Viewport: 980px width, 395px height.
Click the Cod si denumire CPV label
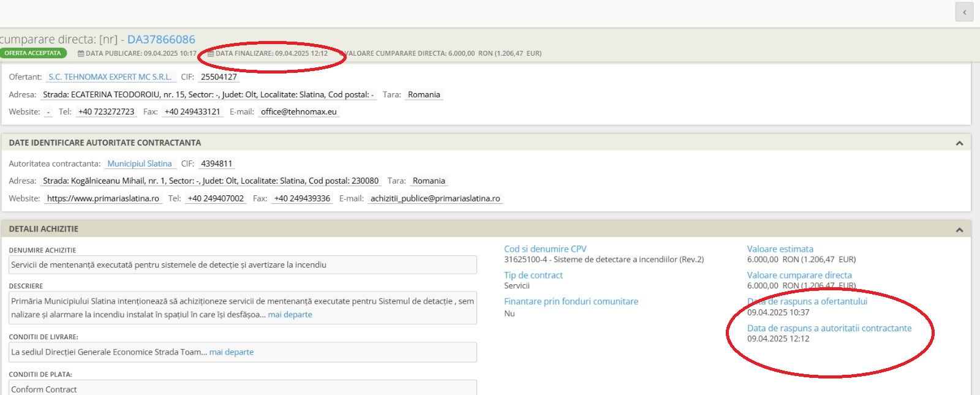click(545, 249)
